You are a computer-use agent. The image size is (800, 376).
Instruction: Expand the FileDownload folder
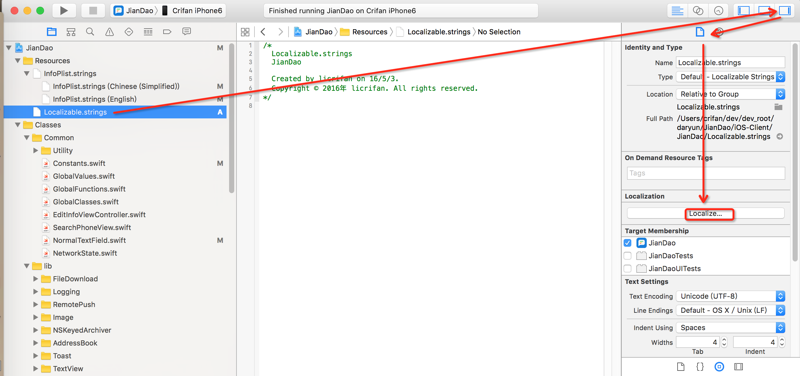click(36, 279)
